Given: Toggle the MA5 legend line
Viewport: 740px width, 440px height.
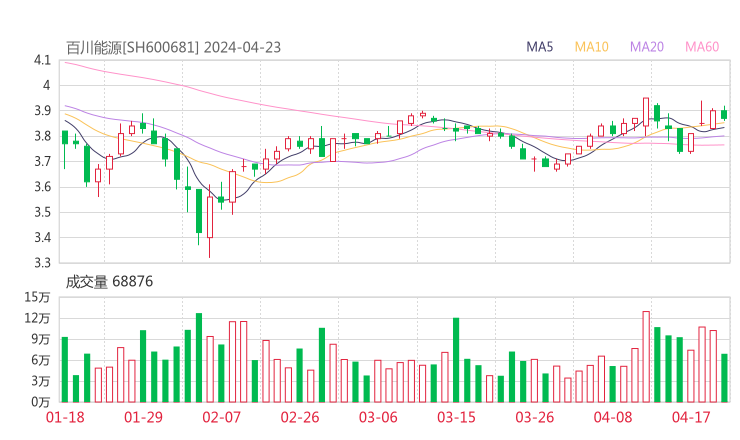Looking at the screenshot, I should click(x=540, y=47).
